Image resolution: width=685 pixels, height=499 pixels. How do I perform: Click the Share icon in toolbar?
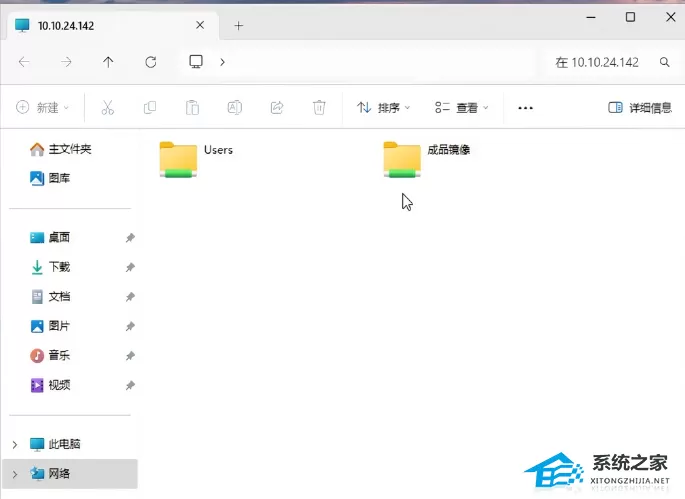277,107
